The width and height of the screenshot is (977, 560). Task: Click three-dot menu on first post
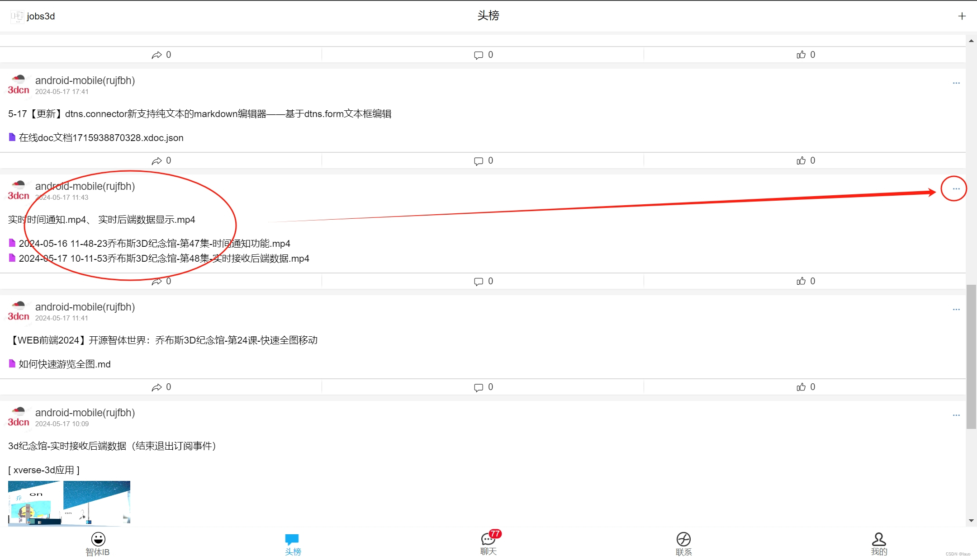pos(956,83)
